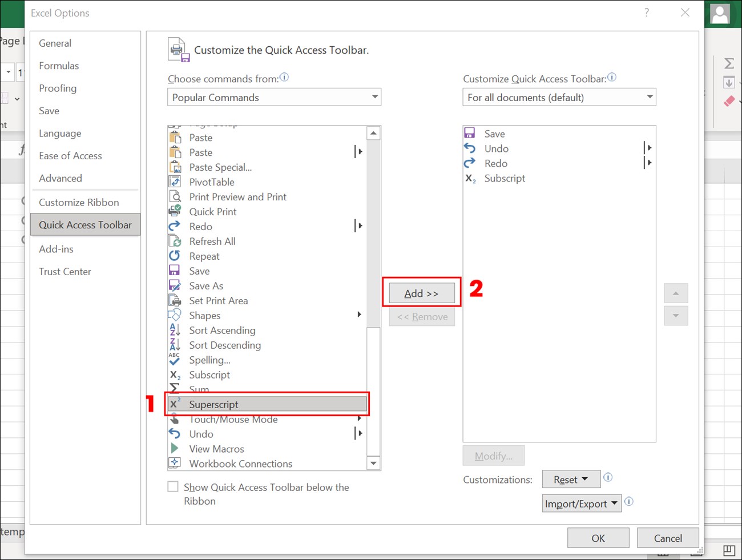
Task: Open the Popular Commands dropdown
Action: (x=274, y=97)
